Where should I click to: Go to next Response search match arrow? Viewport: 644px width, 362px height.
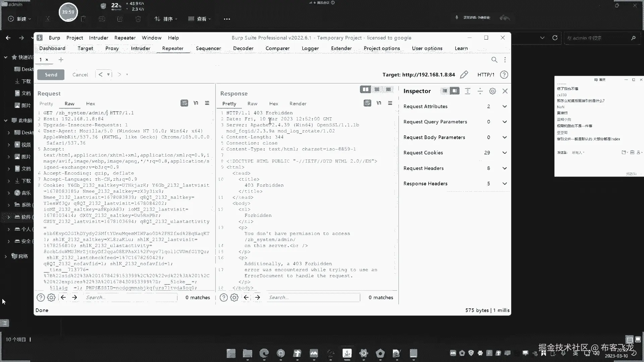pos(258,297)
